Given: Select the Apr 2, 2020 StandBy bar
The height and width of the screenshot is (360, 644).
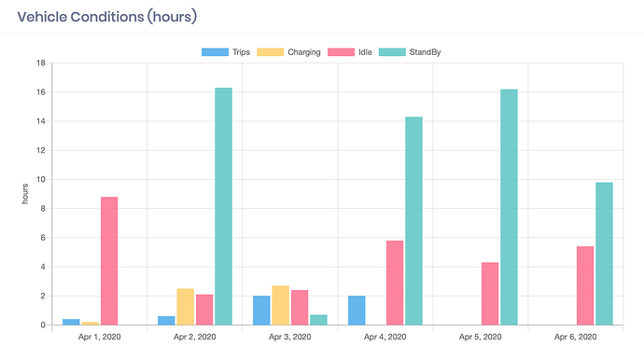Looking at the screenshot, I should pos(223,206).
